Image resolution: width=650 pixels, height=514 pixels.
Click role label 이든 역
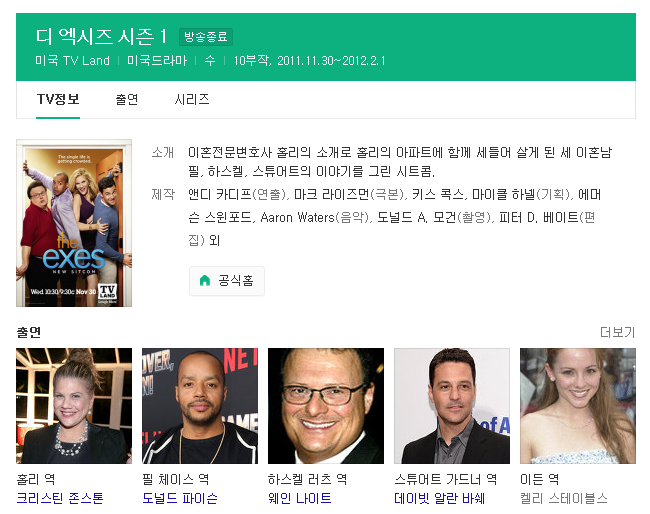[539, 479]
